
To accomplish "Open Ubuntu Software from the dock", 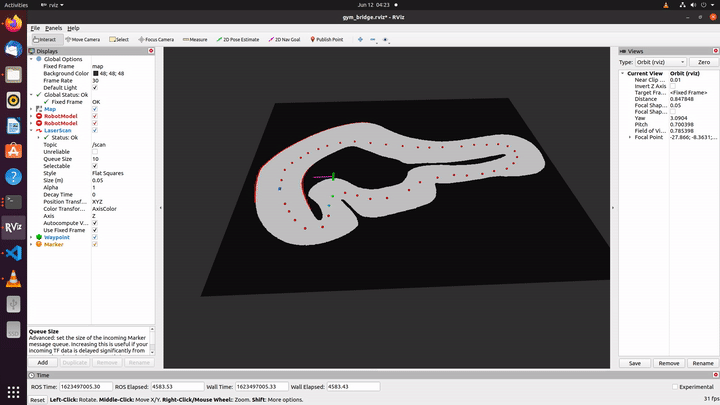I will [x=13, y=151].
